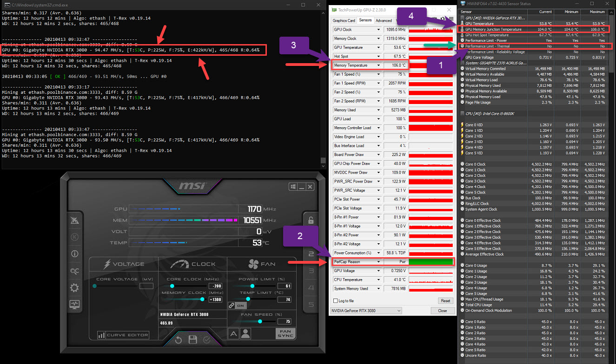Open the GPU Load sensor dropdown in GPU-Z
Image resolution: width=616 pixels, height=364 pixels.
pyautogui.click(x=378, y=119)
